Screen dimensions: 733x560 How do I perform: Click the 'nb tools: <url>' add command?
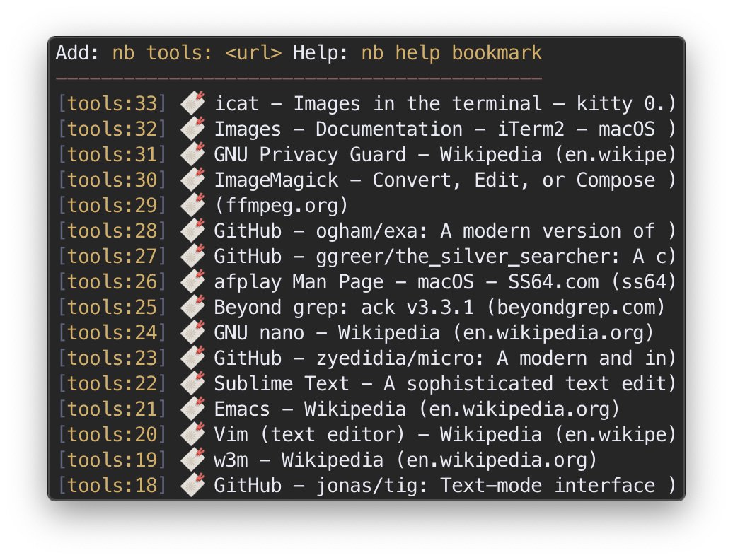click(197, 53)
